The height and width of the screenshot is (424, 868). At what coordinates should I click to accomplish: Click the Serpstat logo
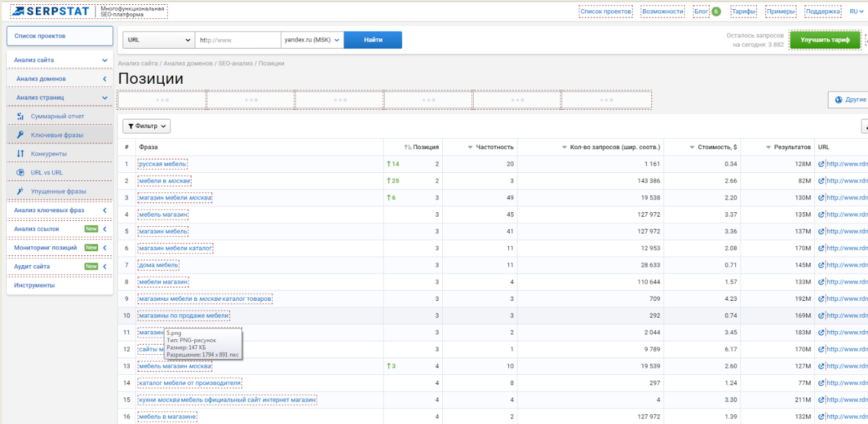[x=50, y=11]
